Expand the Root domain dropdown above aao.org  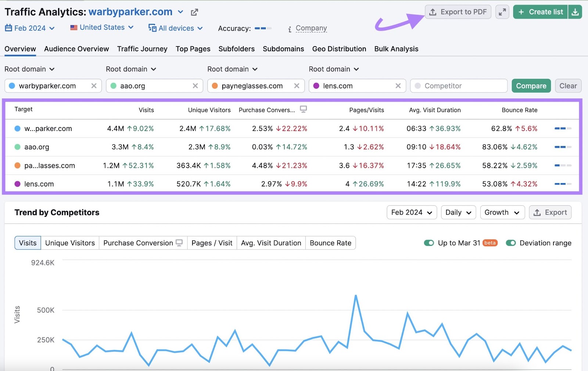tap(131, 69)
